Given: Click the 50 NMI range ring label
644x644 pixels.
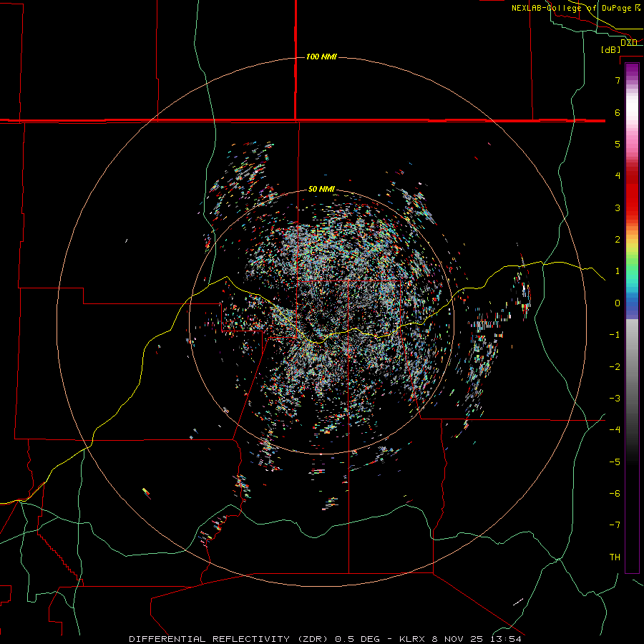Looking at the screenshot, I should click(321, 189).
